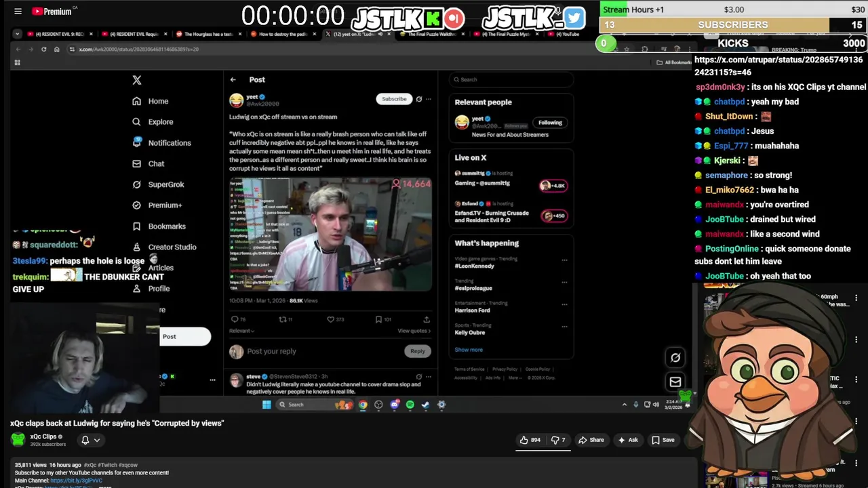Screen dimensions: 868x488
Task: Click the white Post compose button
Action: click(184, 336)
